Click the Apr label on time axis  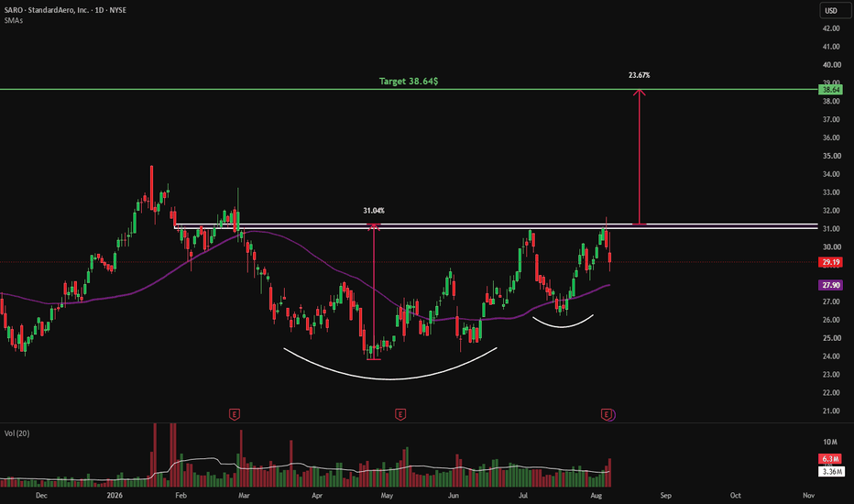click(x=317, y=495)
